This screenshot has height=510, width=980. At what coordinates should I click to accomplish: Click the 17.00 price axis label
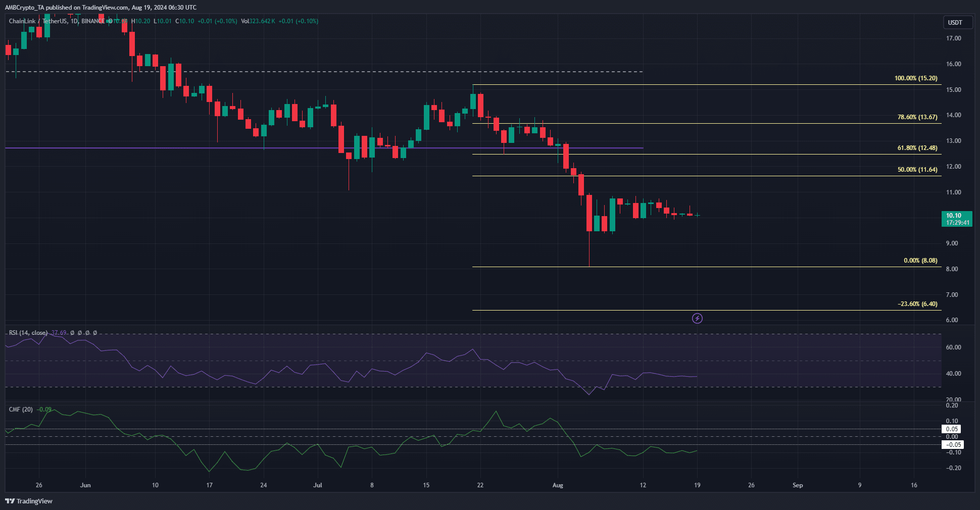953,38
